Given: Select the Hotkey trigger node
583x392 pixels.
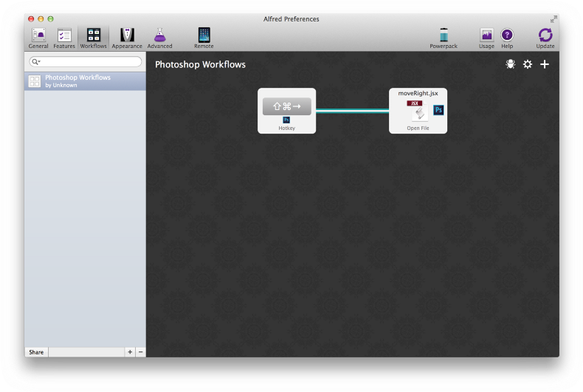Looking at the screenshot, I should click(286, 111).
